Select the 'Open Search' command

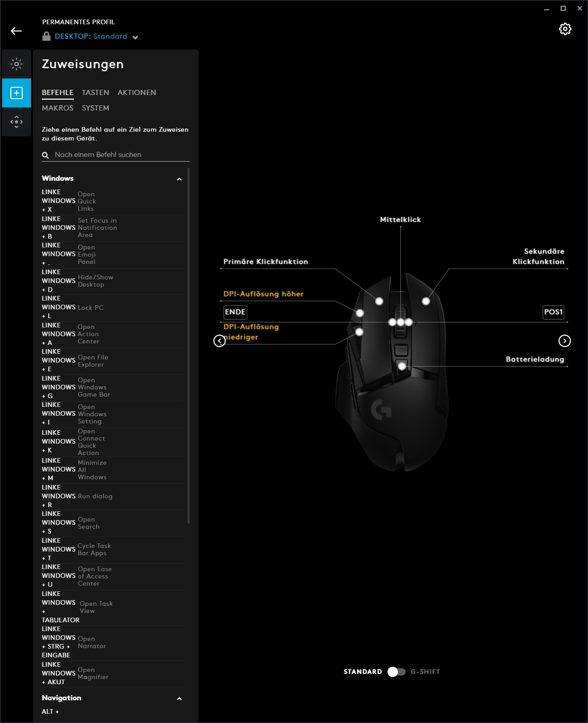click(113, 523)
